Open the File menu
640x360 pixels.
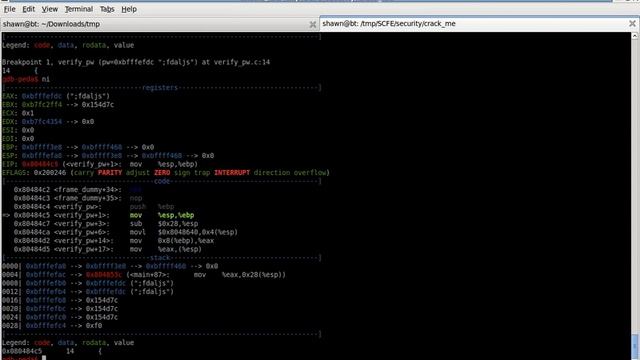click(9, 9)
